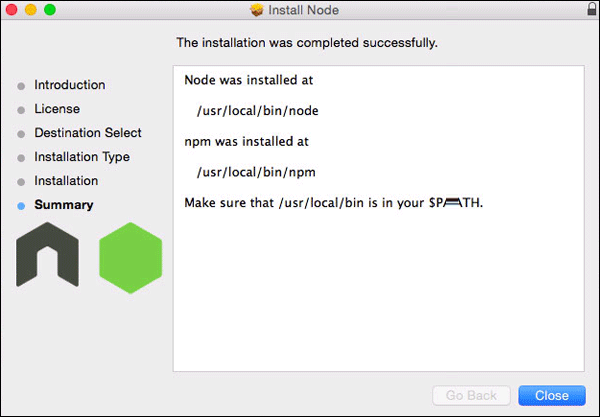Viewport: 600px width, 417px height.
Task: Select the Installation step in the sidebar
Action: pos(66,181)
